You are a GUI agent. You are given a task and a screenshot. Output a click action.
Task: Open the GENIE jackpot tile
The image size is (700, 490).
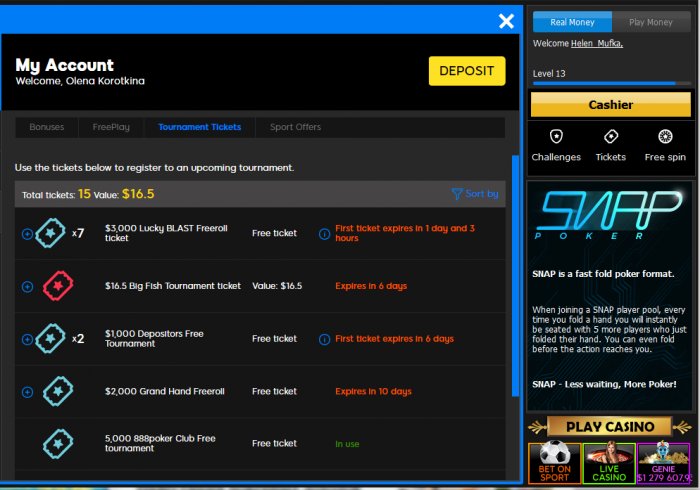663,463
